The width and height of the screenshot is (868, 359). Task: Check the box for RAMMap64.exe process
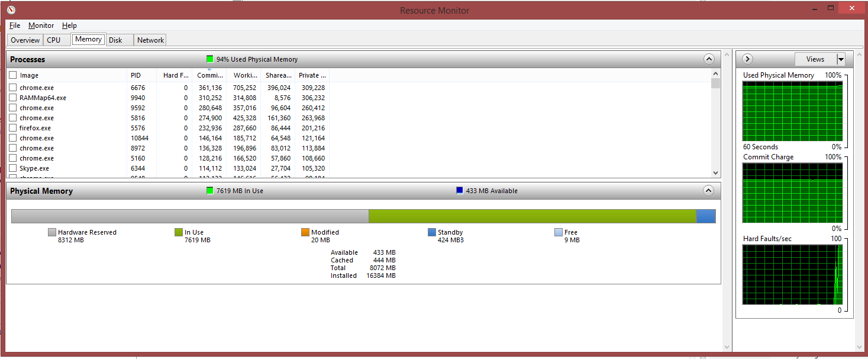coord(13,98)
